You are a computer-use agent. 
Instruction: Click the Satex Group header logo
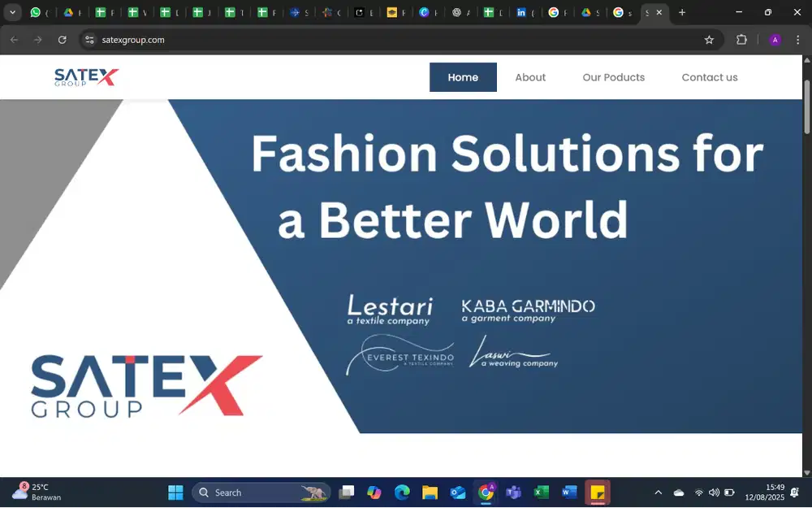[86, 77]
